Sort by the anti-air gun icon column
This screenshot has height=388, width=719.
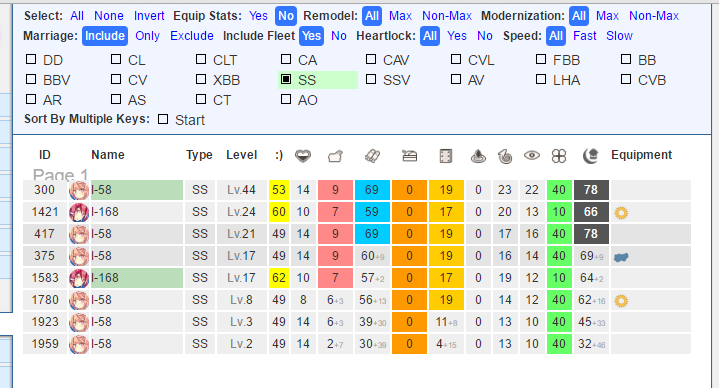point(409,156)
